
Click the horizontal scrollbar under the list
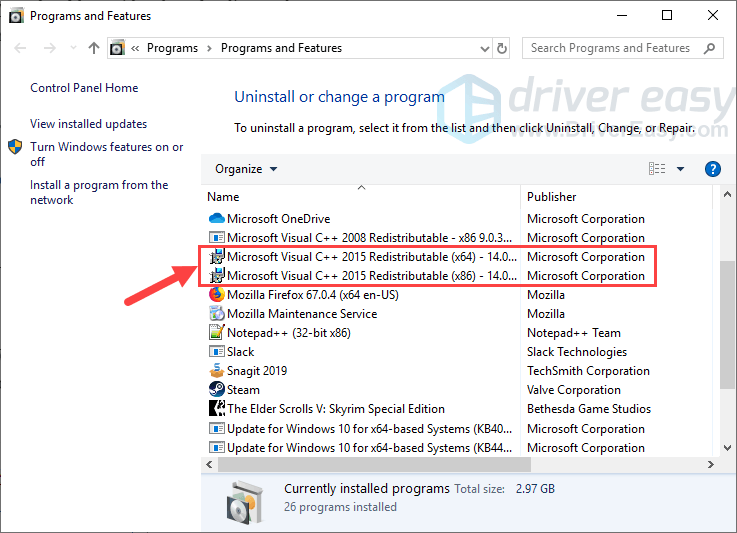[400, 465]
